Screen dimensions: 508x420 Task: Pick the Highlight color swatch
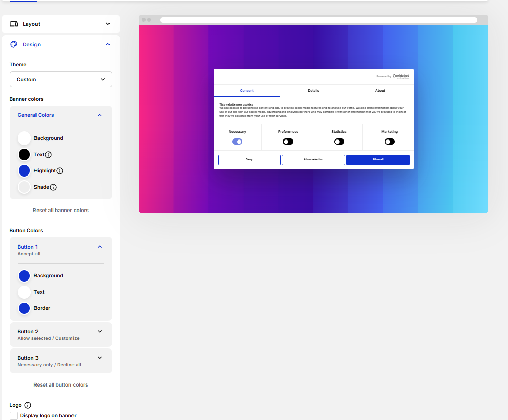[24, 170]
